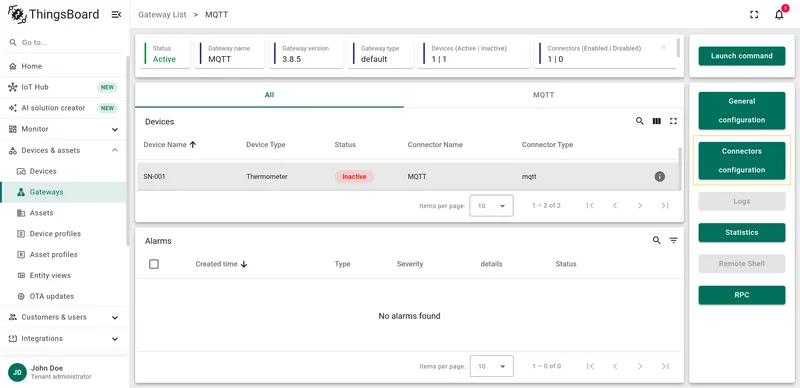Click the Connector Type column header

[x=547, y=144]
